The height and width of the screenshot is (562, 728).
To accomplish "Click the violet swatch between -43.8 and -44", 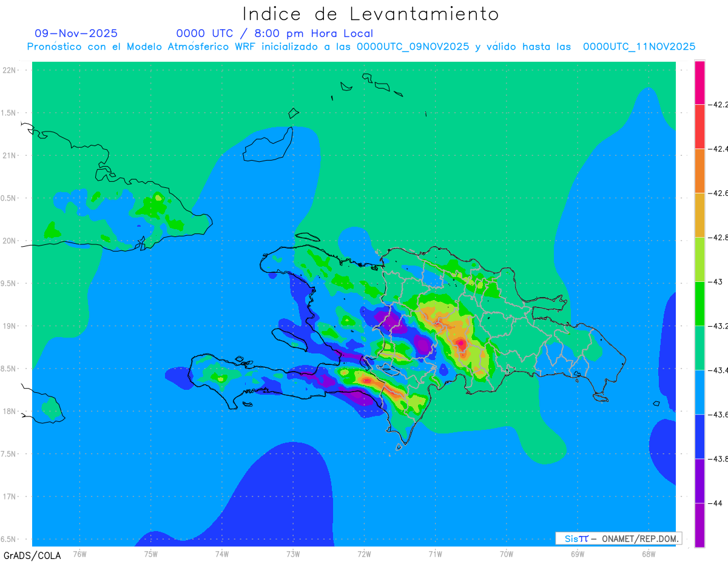I will point(699,481).
